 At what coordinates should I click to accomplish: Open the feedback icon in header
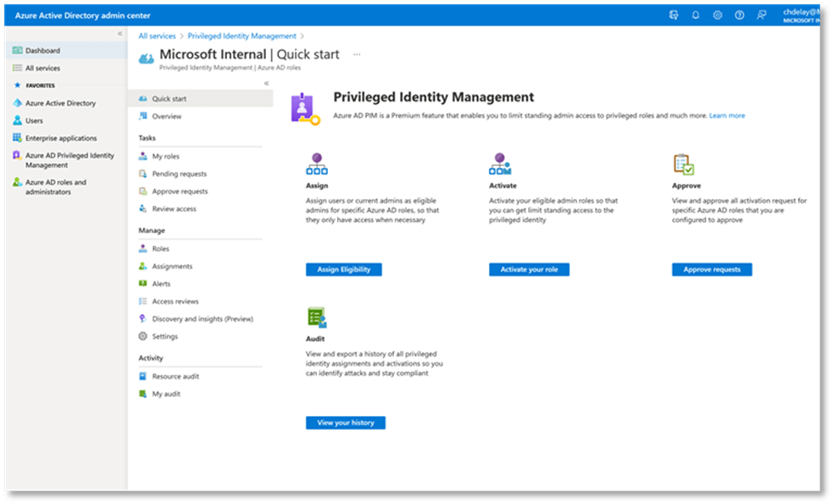[761, 14]
